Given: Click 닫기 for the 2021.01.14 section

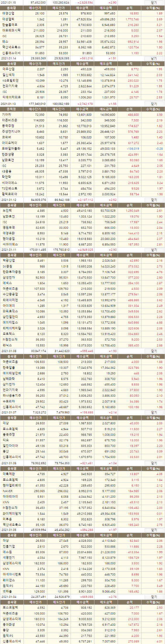Looking at the screenshot, I should pyautogui.click(x=154, y=58).
